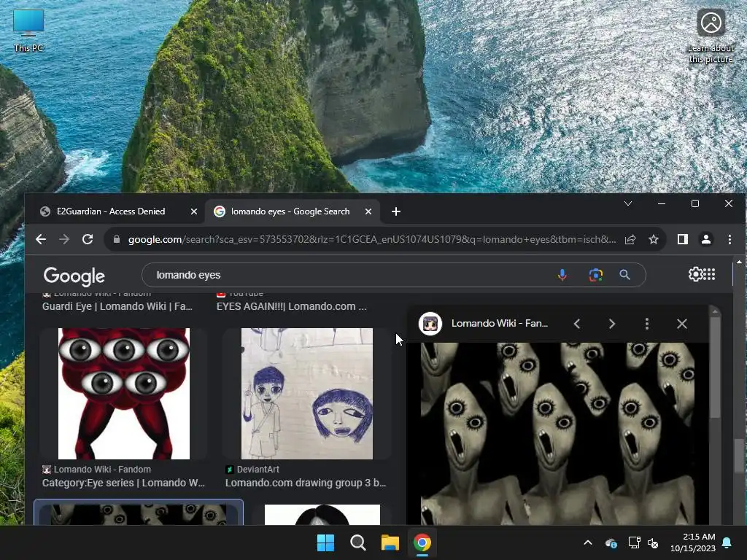View site information lock icon
Image resolution: width=747 pixels, height=560 pixels.
tap(116, 239)
